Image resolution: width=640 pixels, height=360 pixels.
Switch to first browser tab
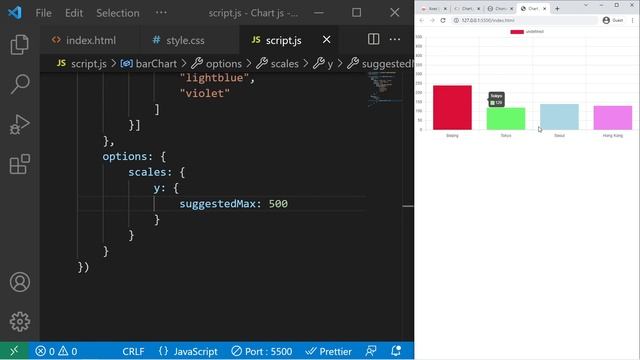(433, 9)
